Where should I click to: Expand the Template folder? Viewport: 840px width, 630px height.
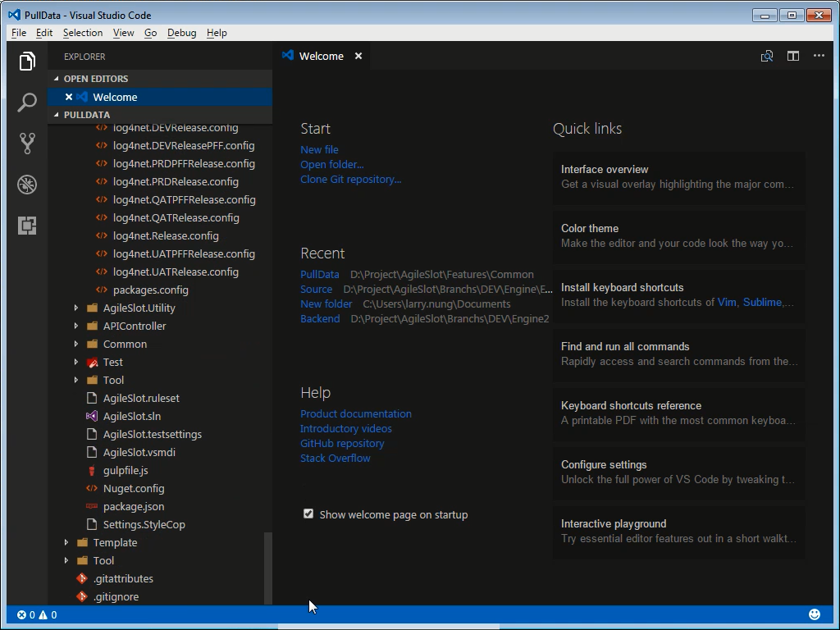point(66,543)
